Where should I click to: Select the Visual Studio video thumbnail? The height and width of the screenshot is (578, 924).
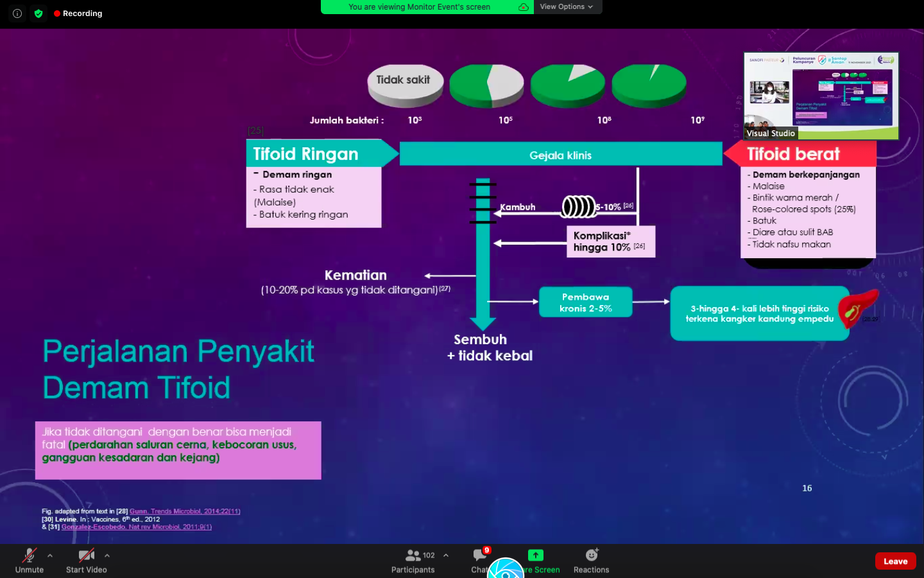click(x=821, y=96)
